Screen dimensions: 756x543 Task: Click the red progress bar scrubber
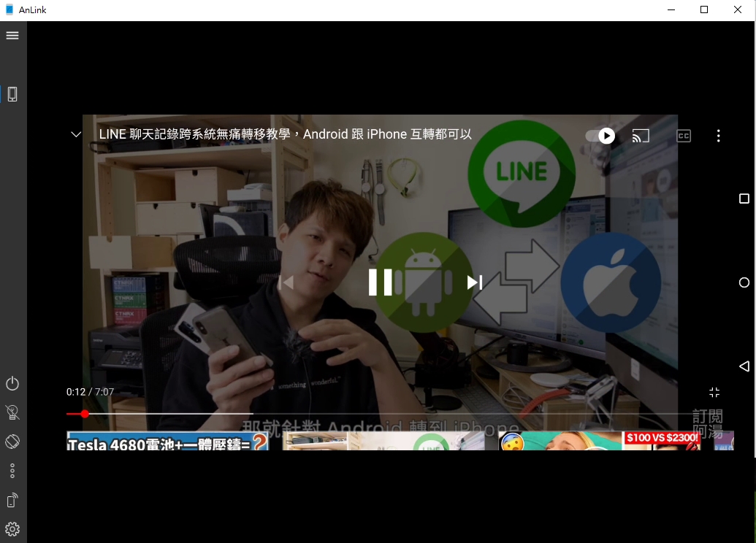[85, 413]
